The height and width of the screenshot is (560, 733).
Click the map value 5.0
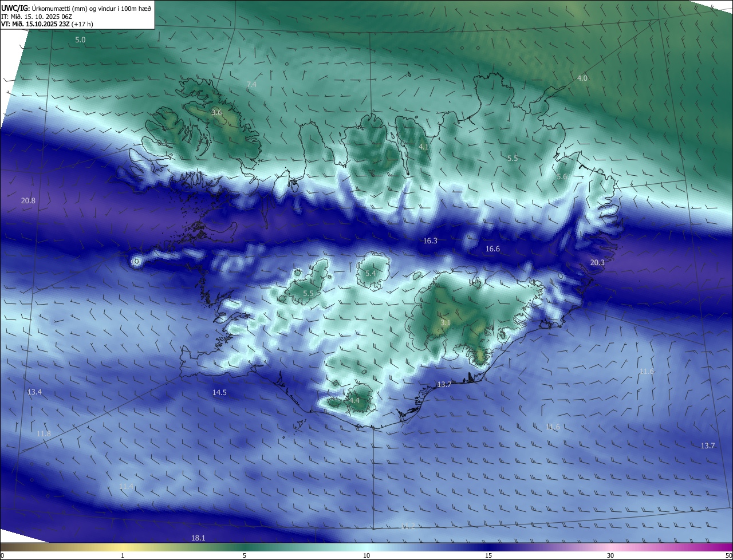pyautogui.click(x=80, y=40)
